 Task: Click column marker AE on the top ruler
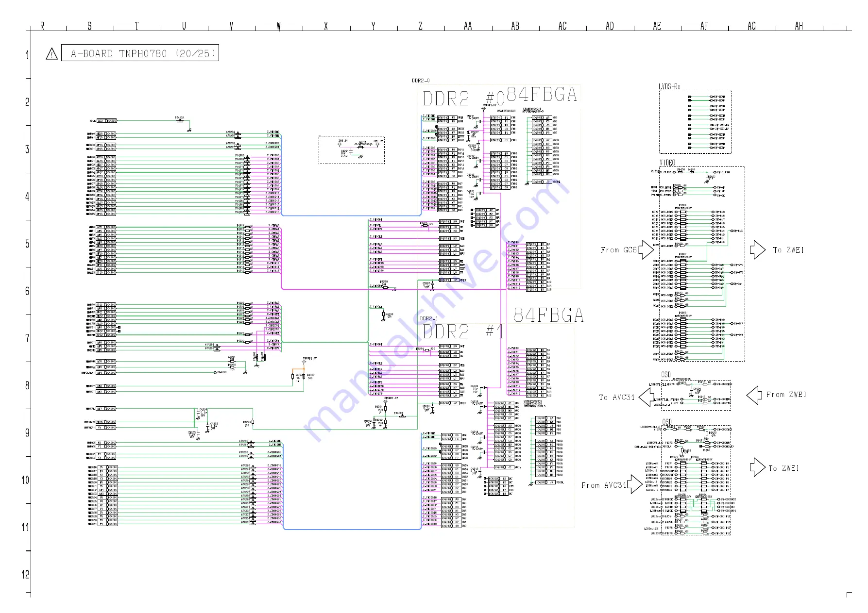point(657,26)
